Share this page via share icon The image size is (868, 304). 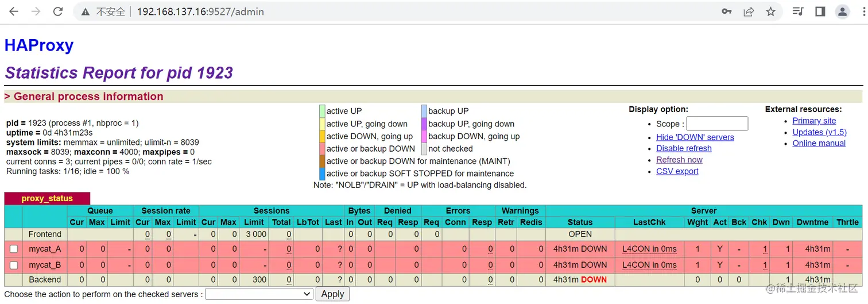pos(749,11)
